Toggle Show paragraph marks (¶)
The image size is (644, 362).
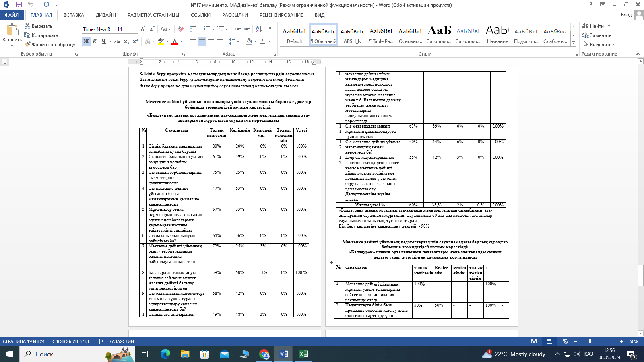click(x=271, y=29)
